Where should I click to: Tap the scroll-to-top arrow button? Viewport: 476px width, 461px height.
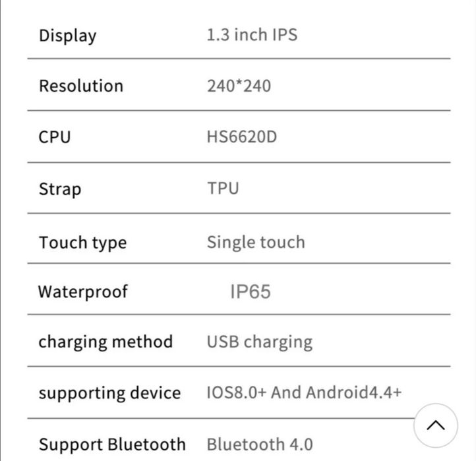coord(436,425)
